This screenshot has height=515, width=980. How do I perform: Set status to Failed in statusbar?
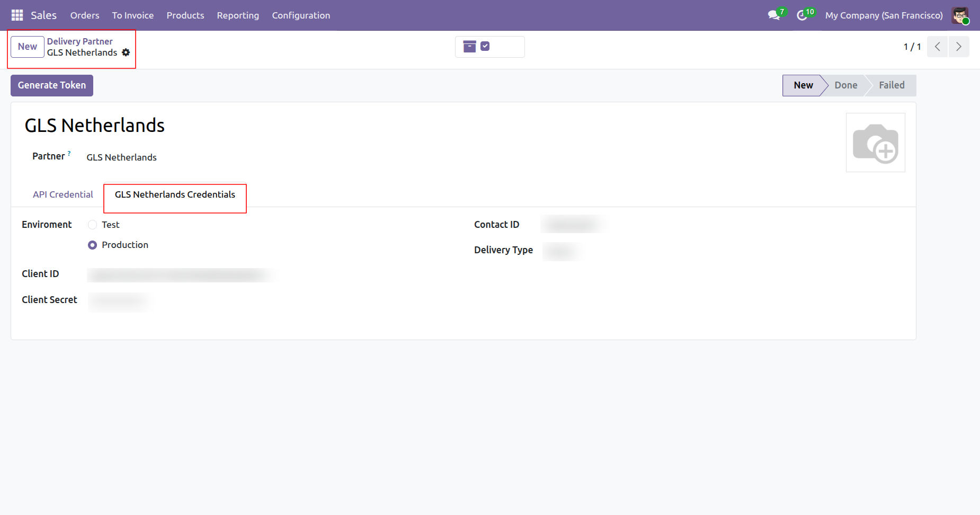click(x=892, y=85)
